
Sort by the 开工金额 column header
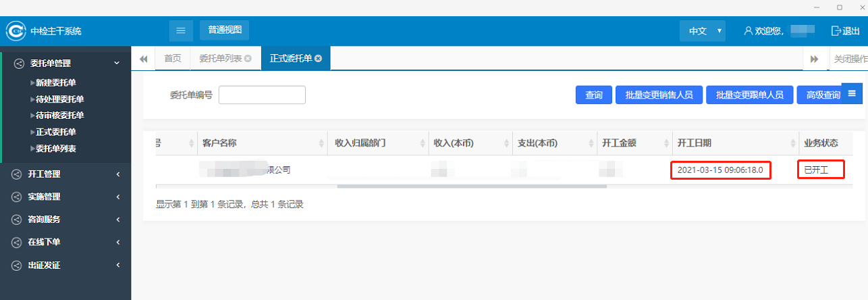(634, 143)
